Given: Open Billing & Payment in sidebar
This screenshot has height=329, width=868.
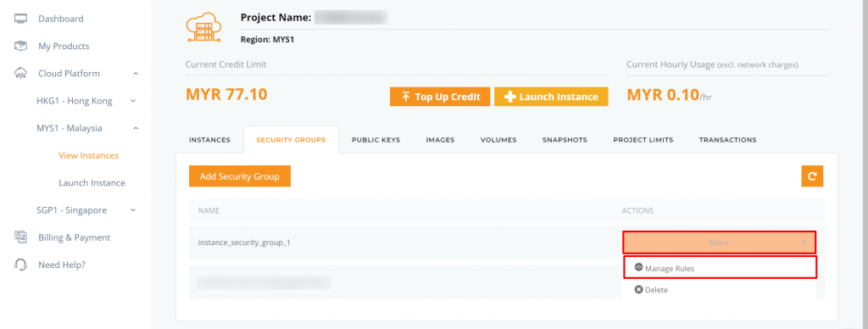Looking at the screenshot, I should [x=75, y=237].
